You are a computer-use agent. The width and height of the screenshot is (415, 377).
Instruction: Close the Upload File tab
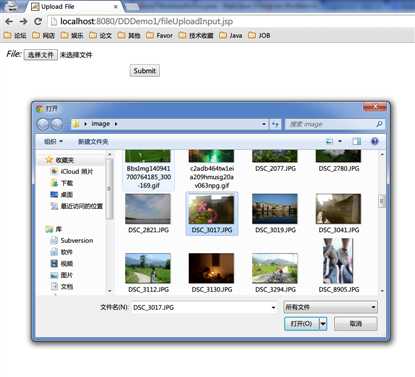click(116, 7)
